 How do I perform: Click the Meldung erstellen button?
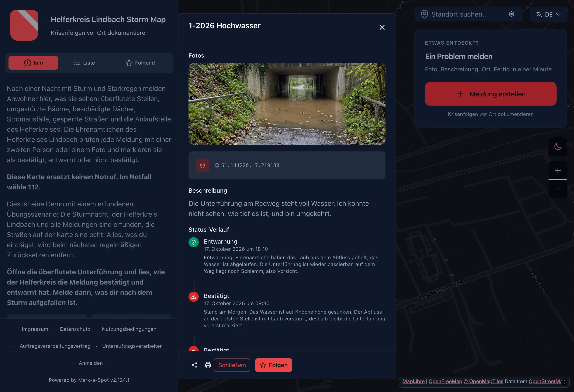pos(491,94)
